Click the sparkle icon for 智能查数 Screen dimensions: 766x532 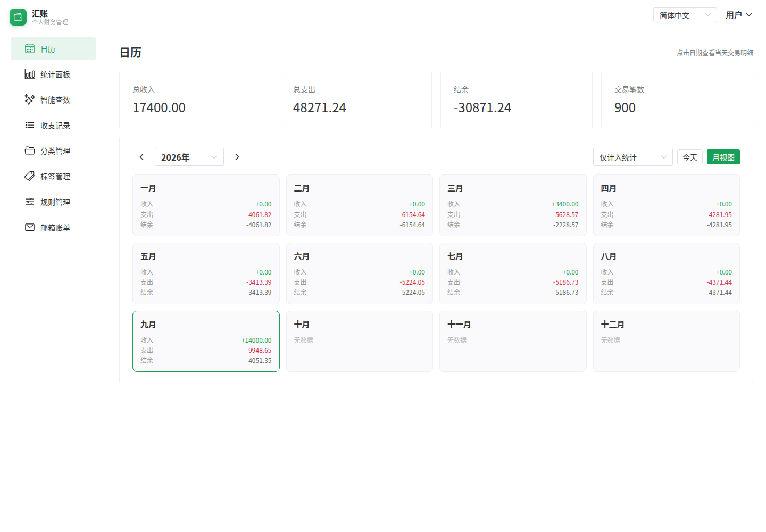point(30,100)
